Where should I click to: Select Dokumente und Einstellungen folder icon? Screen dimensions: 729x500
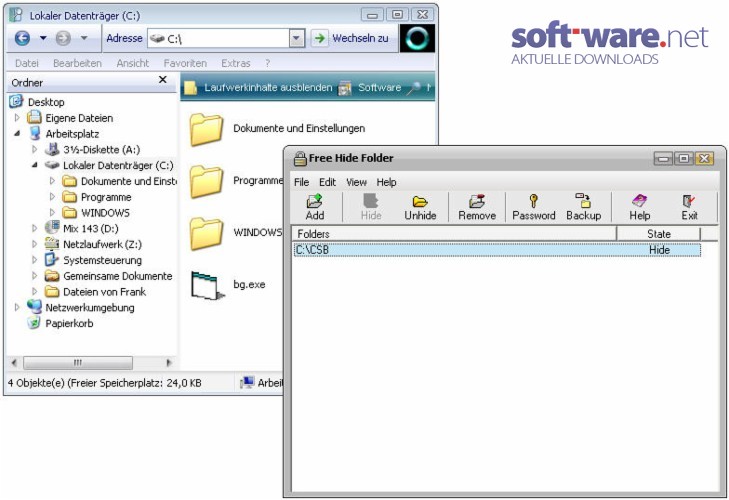tap(206, 129)
